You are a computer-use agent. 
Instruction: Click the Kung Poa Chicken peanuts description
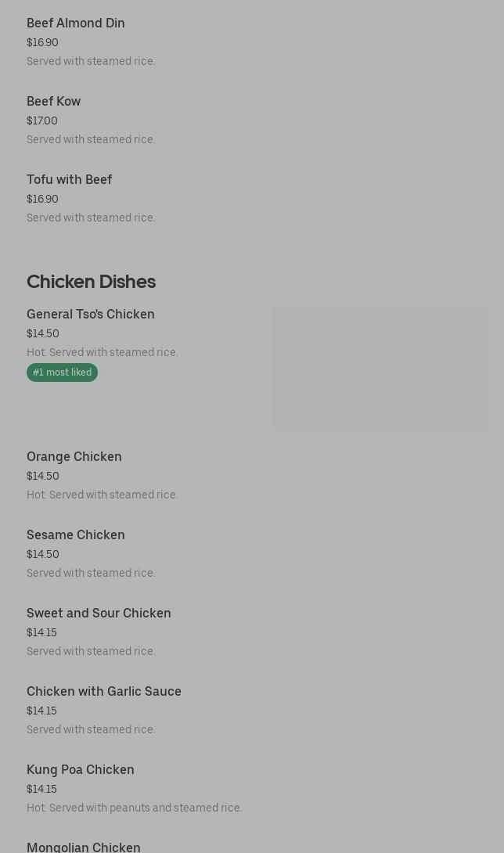pos(134,808)
